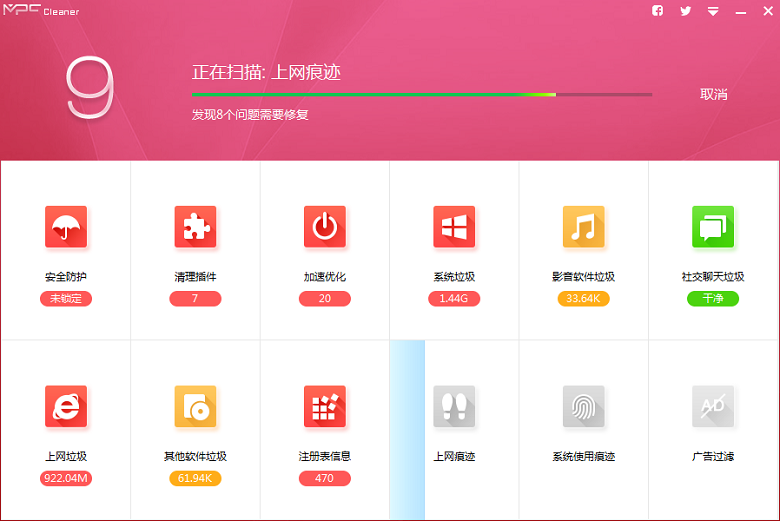Select the 注册表信息 grid icon
The image size is (780, 521).
325,406
